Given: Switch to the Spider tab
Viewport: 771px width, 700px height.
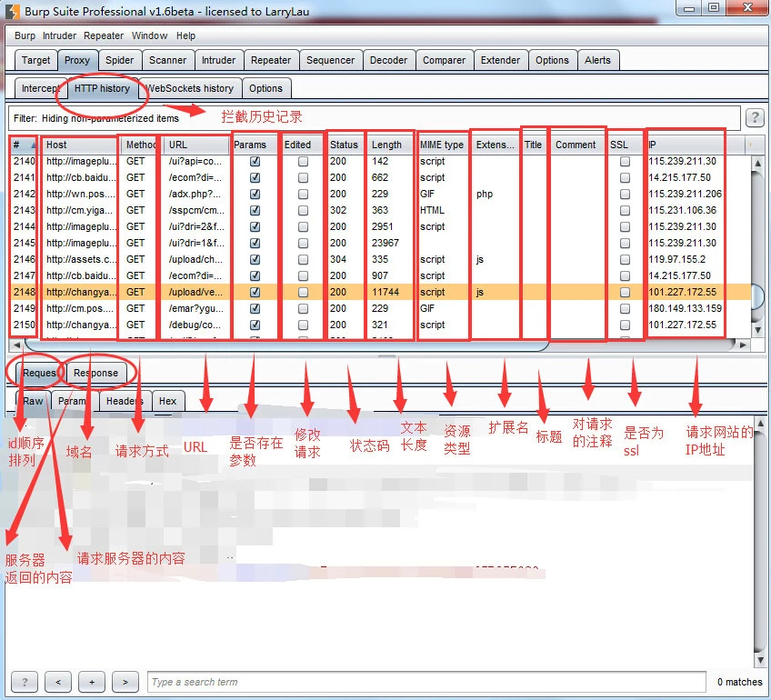Looking at the screenshot, I should tap(119, 60).
